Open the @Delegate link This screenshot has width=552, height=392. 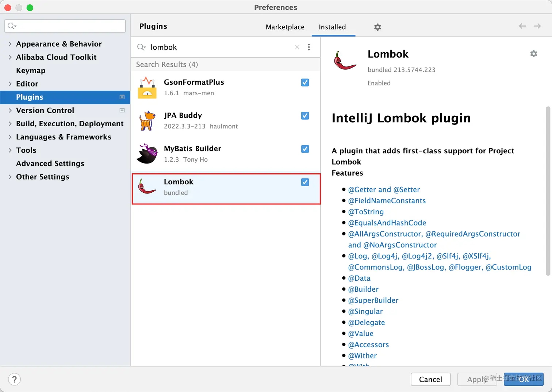pyautogui.click(x=367, y=323)
